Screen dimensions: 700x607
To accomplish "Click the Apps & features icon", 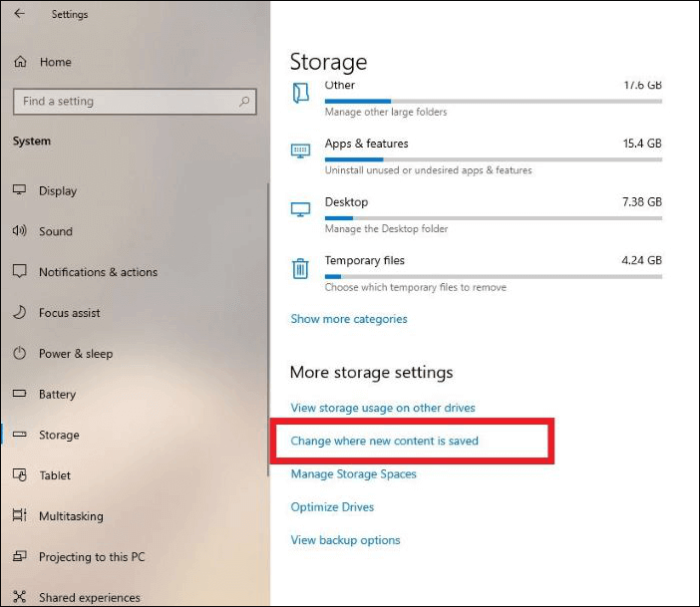I will [x=300, y=152].
